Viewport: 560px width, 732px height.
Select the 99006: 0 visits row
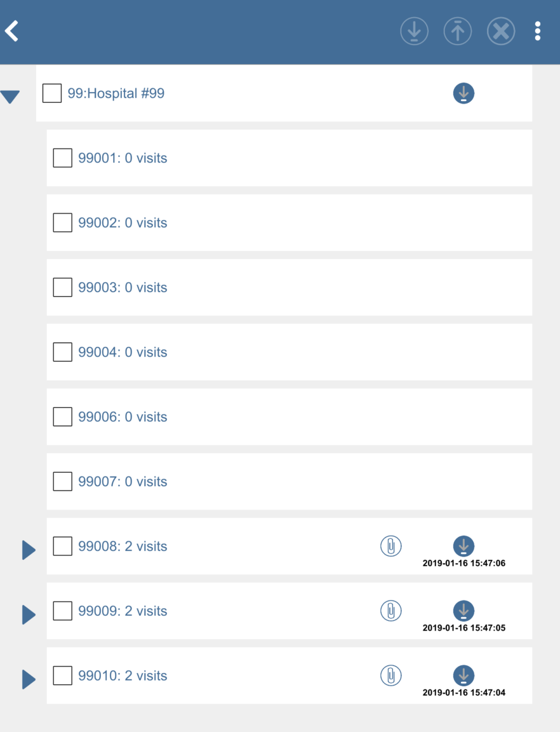pos(123,417)
